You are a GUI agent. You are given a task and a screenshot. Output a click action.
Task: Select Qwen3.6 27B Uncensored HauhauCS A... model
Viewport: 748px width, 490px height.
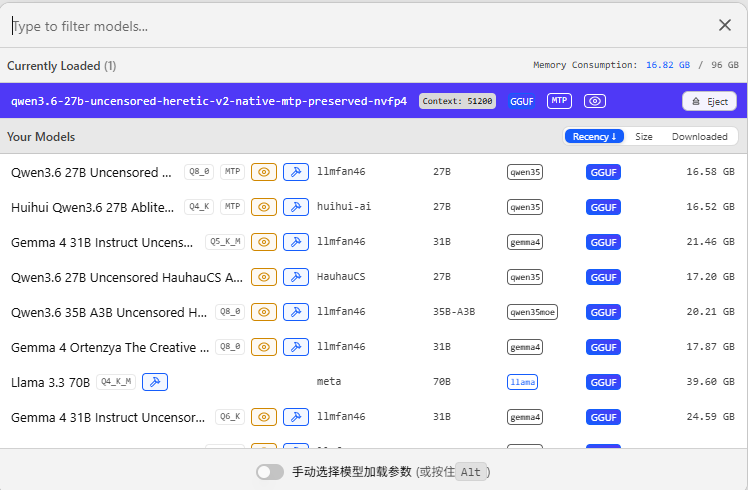pos(374,277)
